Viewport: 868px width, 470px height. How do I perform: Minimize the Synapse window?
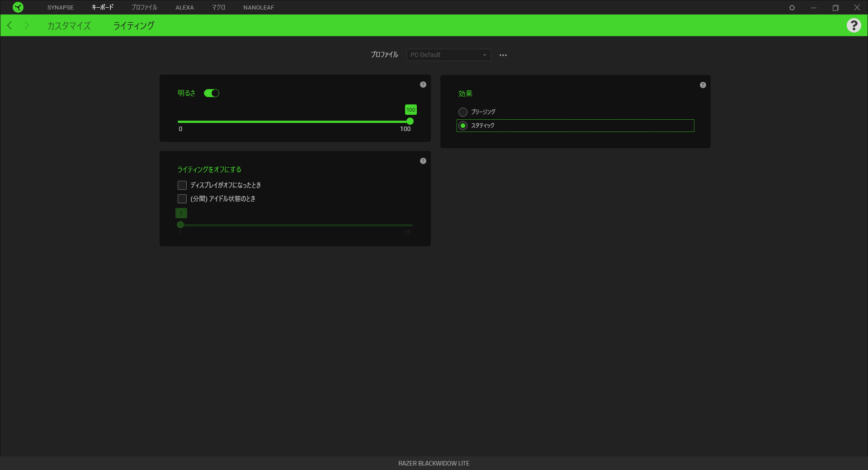coord(814,8)
